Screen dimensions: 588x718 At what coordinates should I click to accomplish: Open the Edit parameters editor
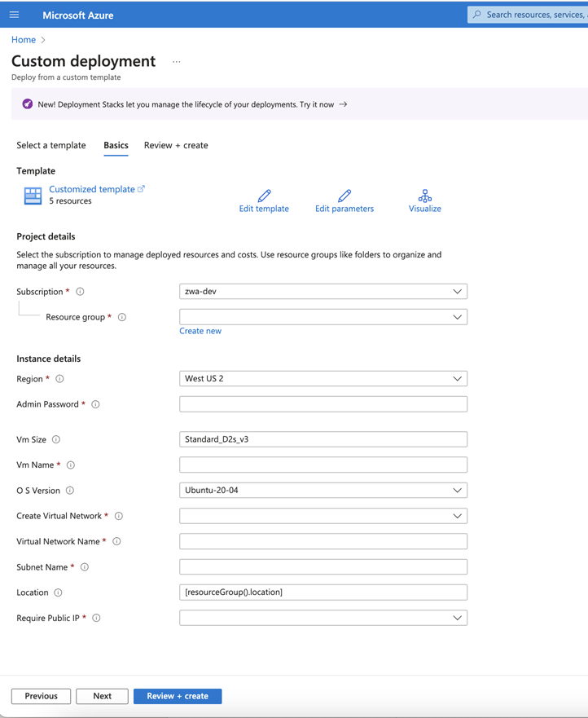(344, 201)
